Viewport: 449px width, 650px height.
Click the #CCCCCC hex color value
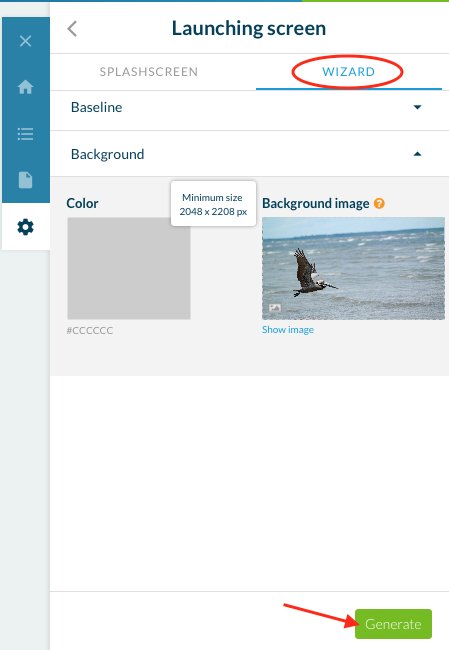(x=90, y=330)
